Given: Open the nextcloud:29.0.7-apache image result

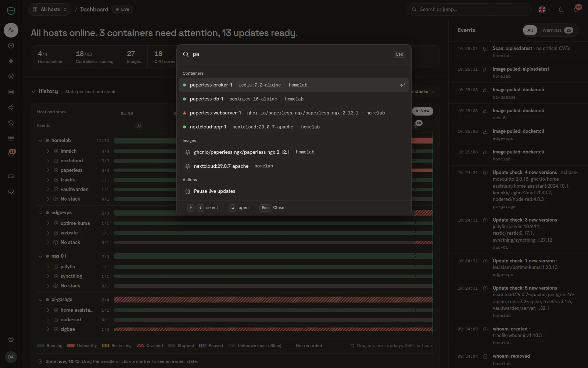Looking at the screenshot, I should tap(294, 166).
